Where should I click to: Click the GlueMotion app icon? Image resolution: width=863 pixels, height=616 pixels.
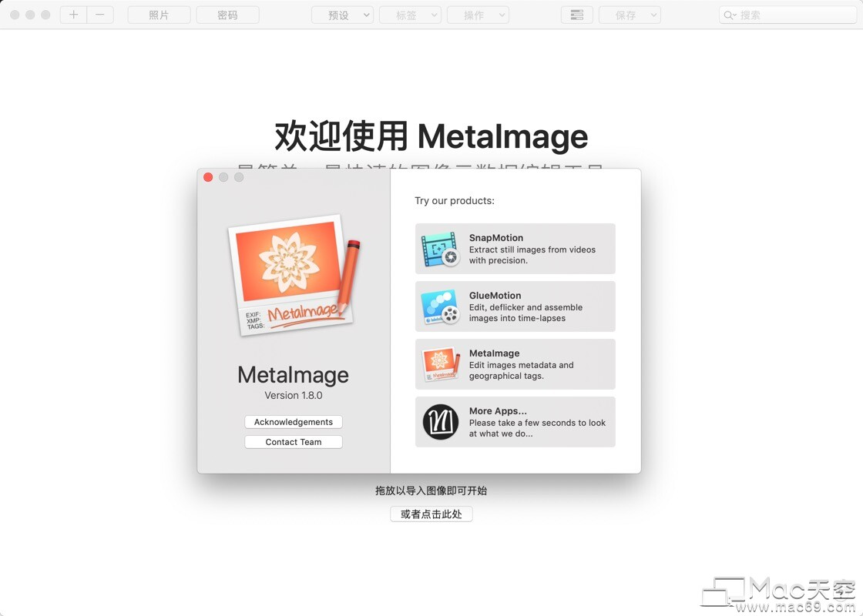click(x=440, y=307)
